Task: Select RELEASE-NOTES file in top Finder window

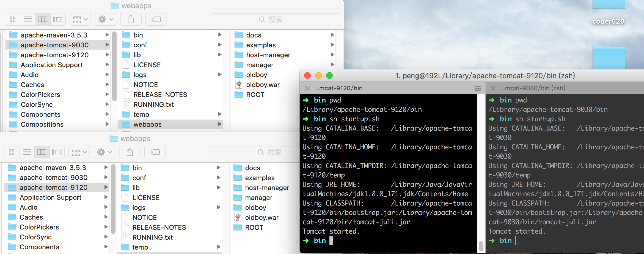Action: click(x=170, y=94)
